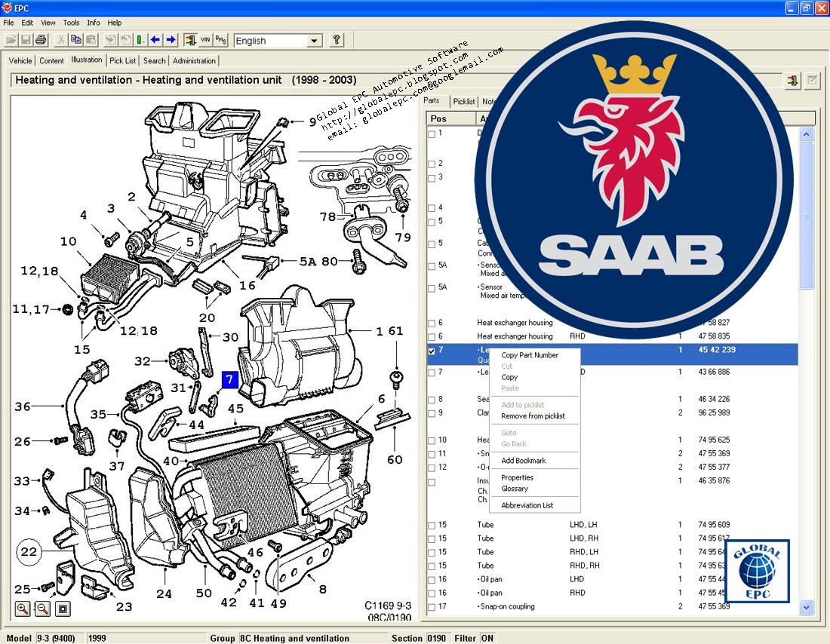The image size is (830, 644).
Task: Click the filter icon beside section title
Action: click(x=792, y=81)
